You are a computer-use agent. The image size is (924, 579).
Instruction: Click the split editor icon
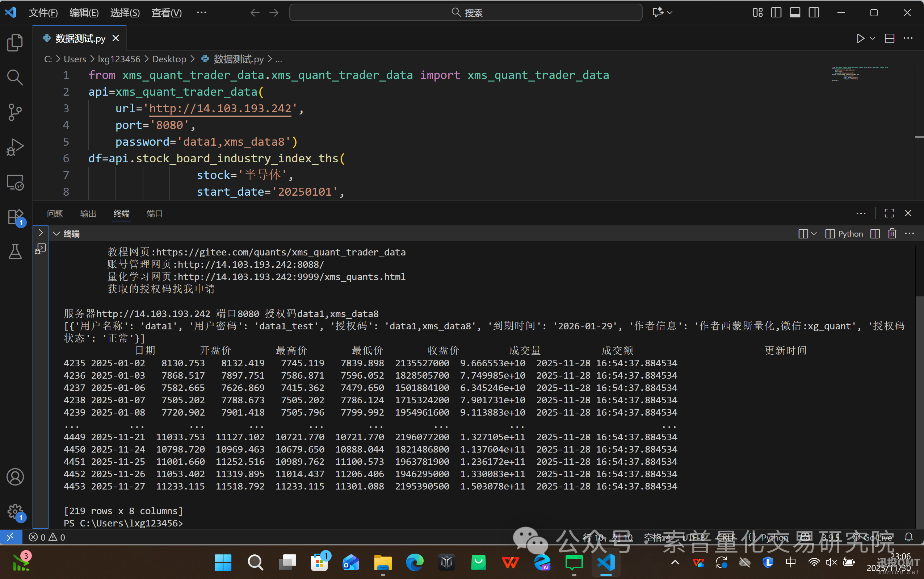pyautogui.click(x=889, y=38)
